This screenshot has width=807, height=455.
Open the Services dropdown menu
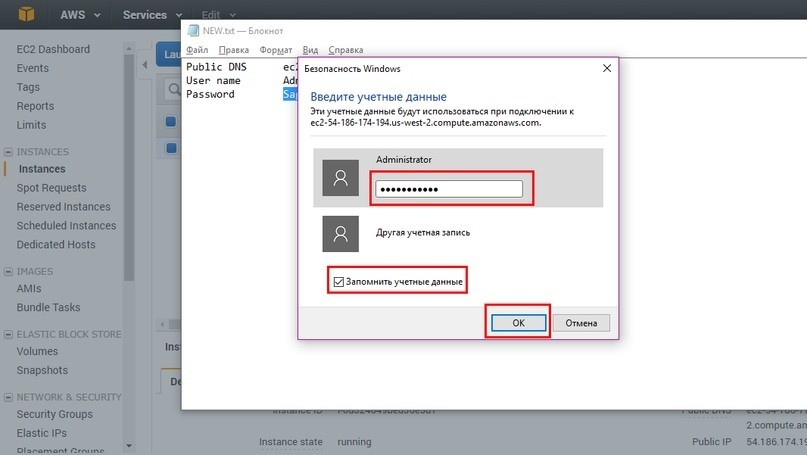pos(152,15)
